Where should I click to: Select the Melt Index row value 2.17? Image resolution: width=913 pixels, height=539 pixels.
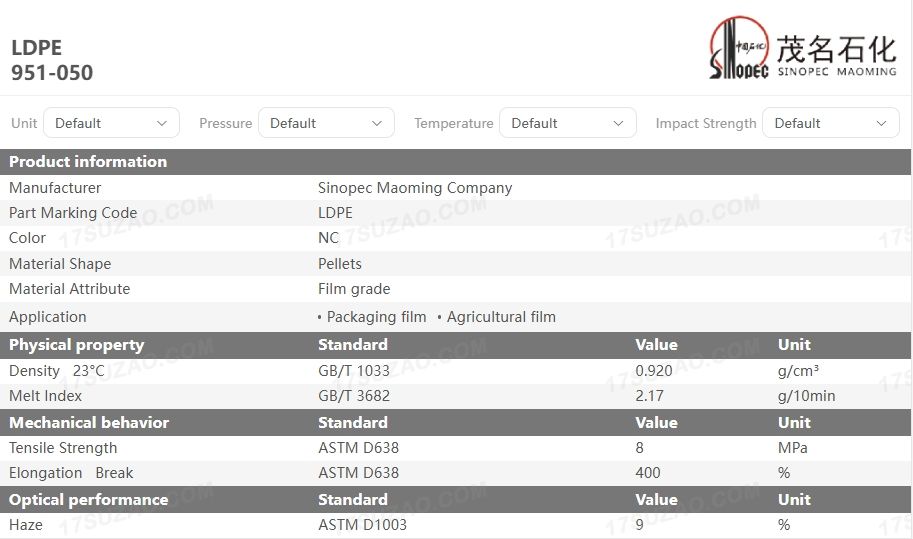coord(650,396)
